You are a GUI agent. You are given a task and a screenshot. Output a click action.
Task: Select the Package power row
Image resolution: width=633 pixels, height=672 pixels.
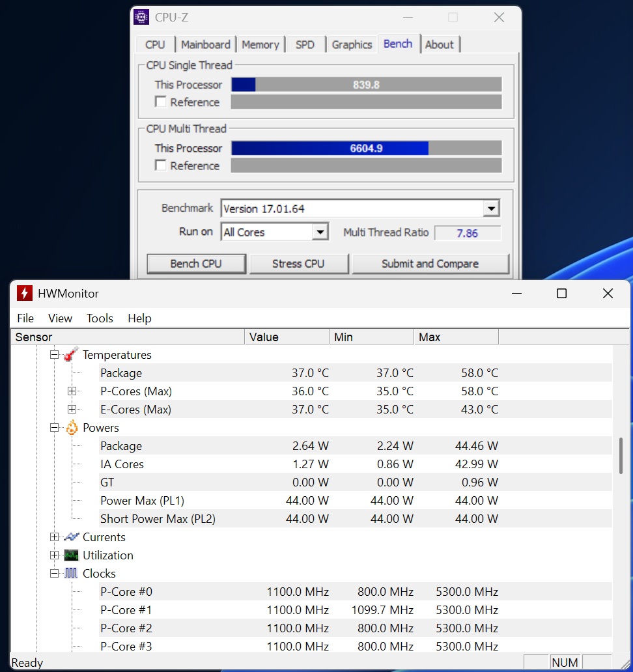pos(356,445)
